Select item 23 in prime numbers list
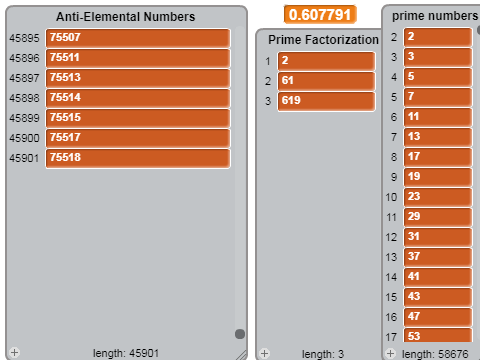 [438, 197]
